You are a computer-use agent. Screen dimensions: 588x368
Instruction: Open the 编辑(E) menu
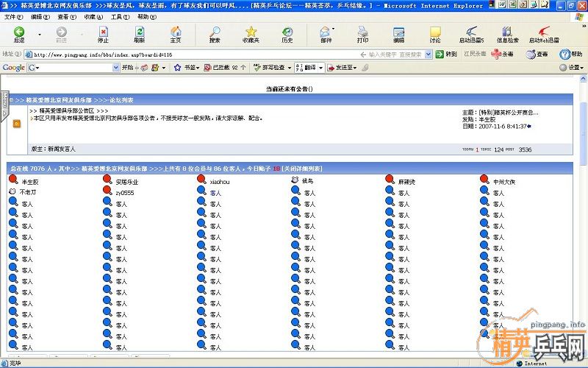pyautogui.click(x=40, y=17)
